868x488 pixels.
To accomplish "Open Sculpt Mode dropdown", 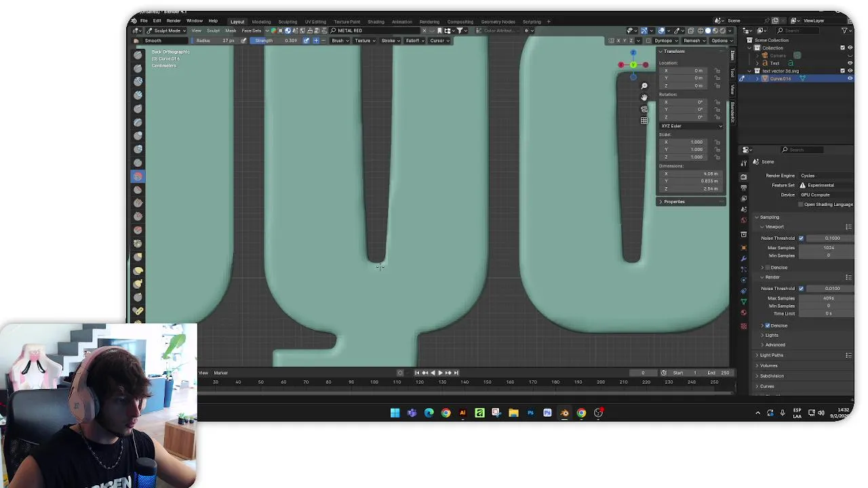I will [x=165, y=30].
